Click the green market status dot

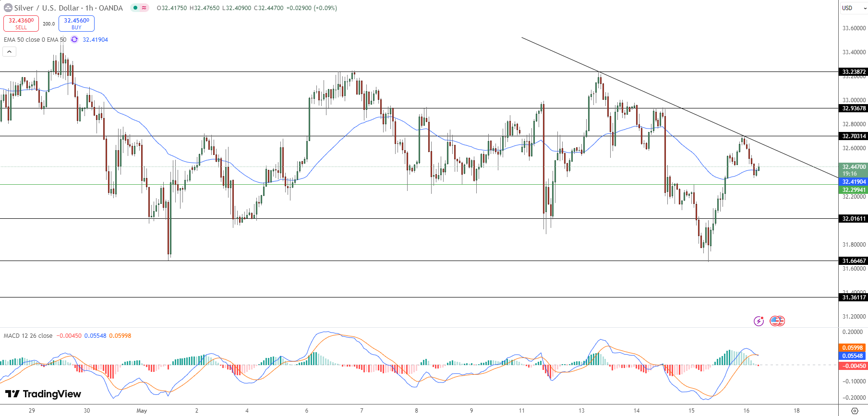coord(135,8)
